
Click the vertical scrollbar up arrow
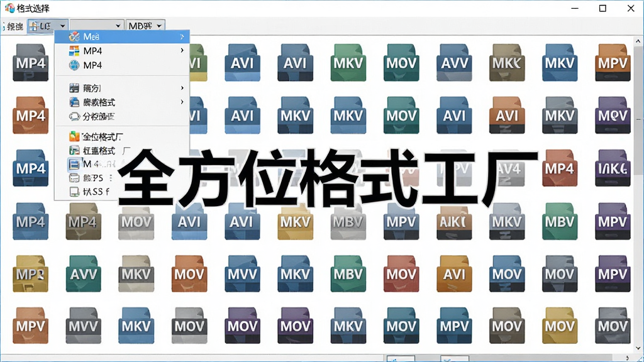point(638,41)
